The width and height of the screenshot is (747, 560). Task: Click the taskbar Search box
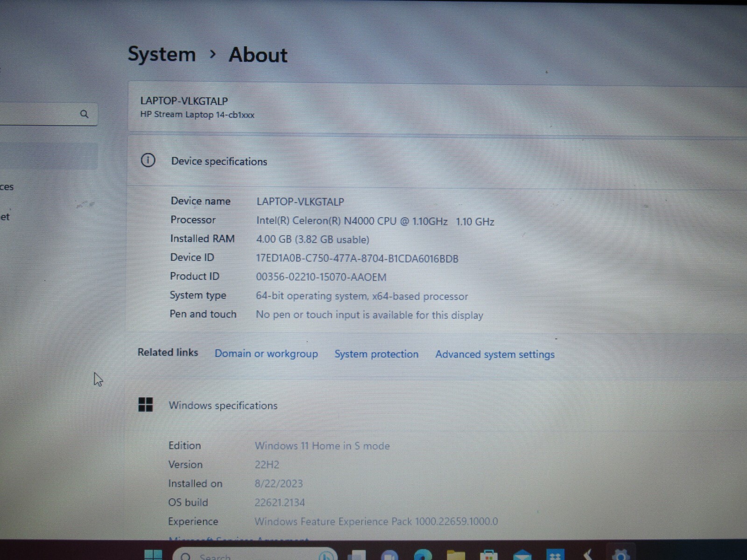pos(255,554)
